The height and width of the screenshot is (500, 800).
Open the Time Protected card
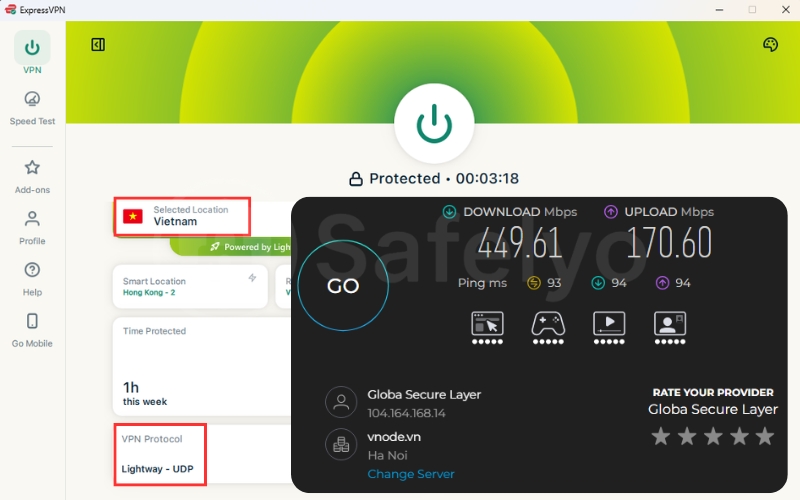coord(202,366)
